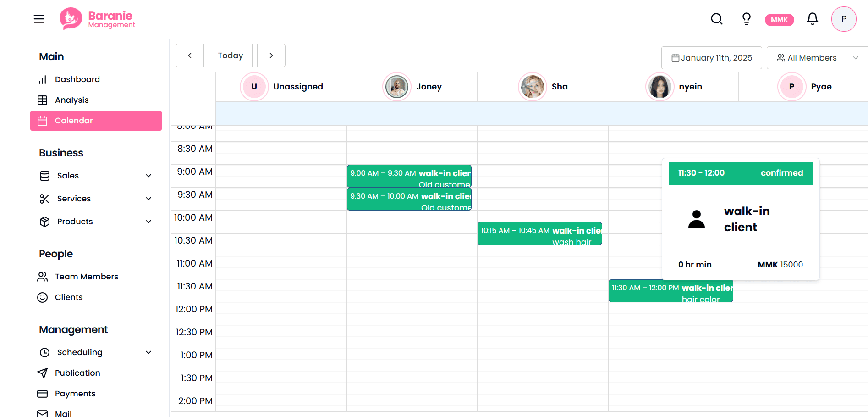The height and width of the screenshot is (417, 868).
Task: Open the January 11th, 2025 date picker
Action: [x=711, y=57]
